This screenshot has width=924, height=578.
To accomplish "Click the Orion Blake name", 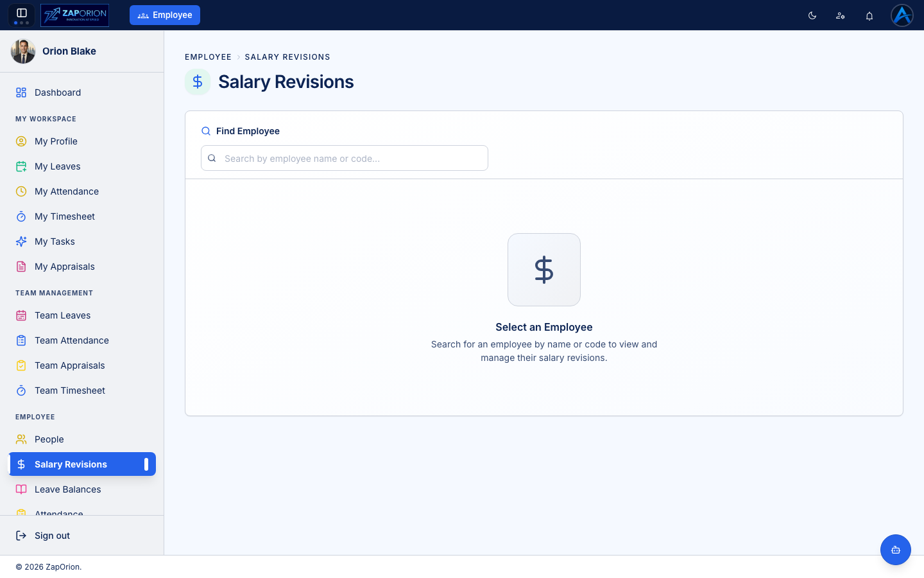I will point(69,51).
